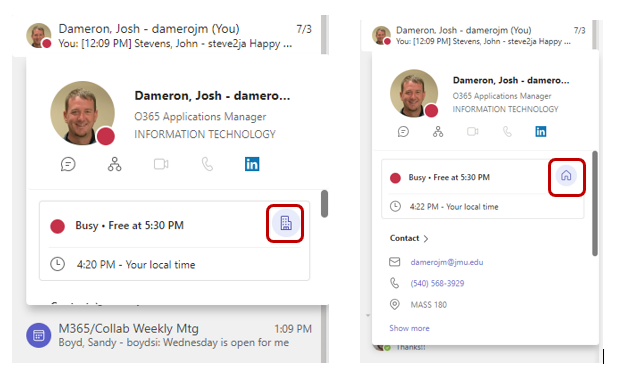The height and width of the screenshot is (383, 618).
Task: Start video call icon in left profile card
Action: (161, 164)
